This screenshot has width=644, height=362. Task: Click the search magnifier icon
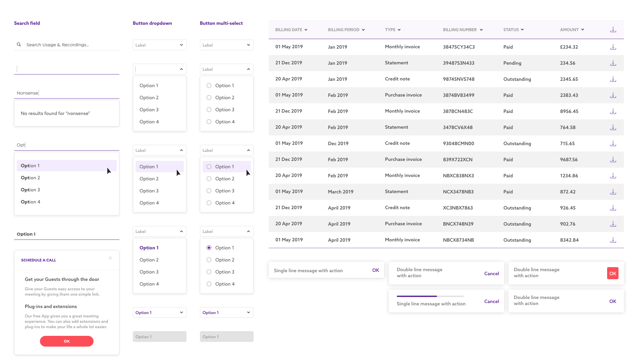point(19,45)
